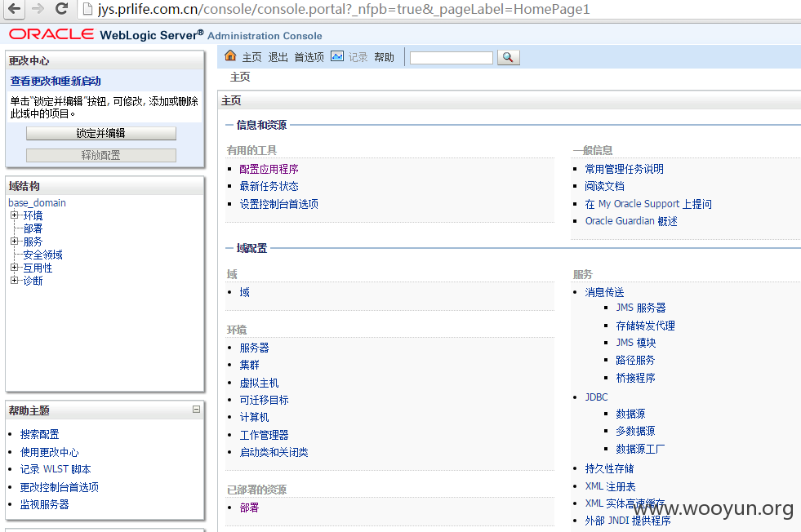Expand the 服务 tree node
This screenshot has height=532, width=801.
(15, 241)
